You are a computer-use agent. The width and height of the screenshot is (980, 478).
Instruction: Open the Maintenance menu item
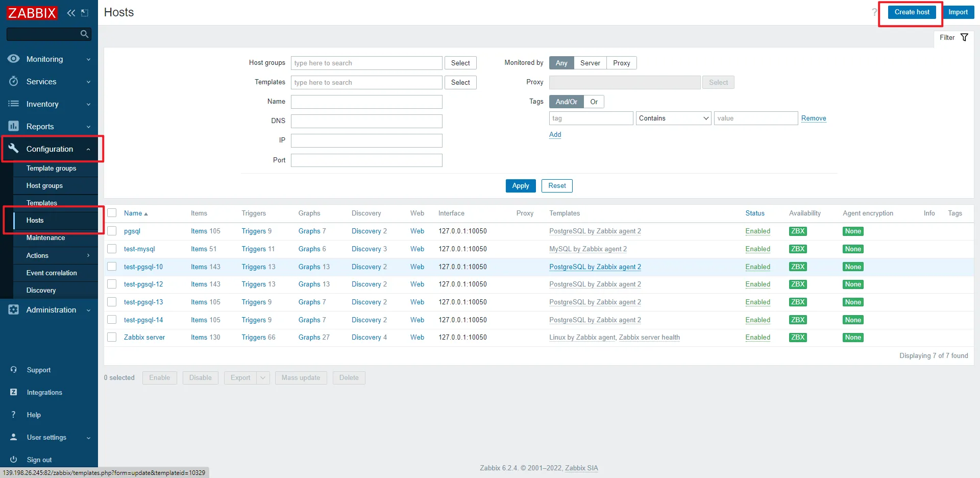(x=45, y=237)
